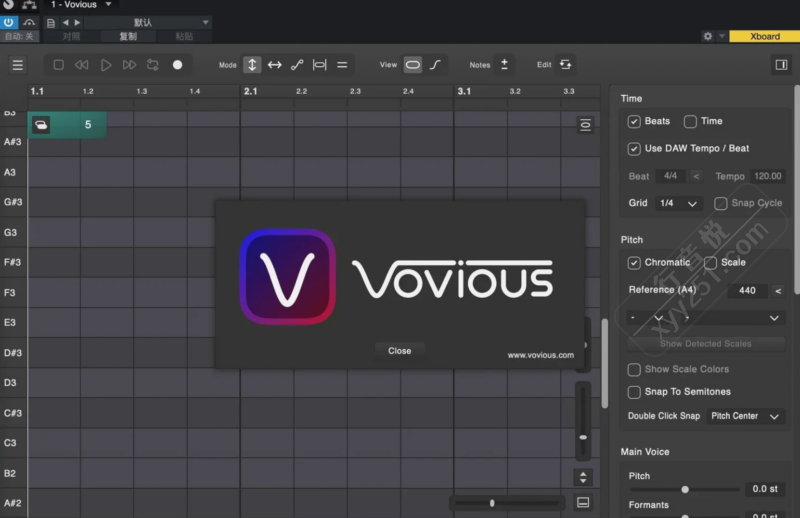Open the hamburger menu in Vovious toolbar

pos(18,65)
